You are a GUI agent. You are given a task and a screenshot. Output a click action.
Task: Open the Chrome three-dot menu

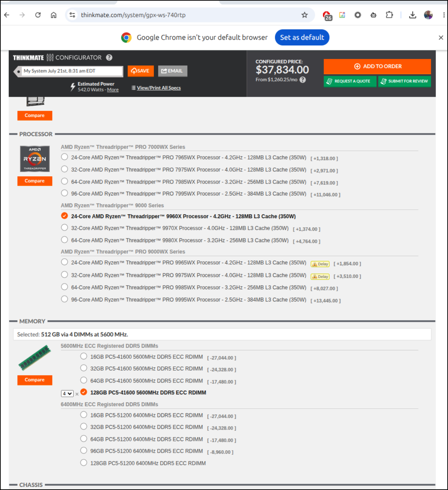(443, 15)
